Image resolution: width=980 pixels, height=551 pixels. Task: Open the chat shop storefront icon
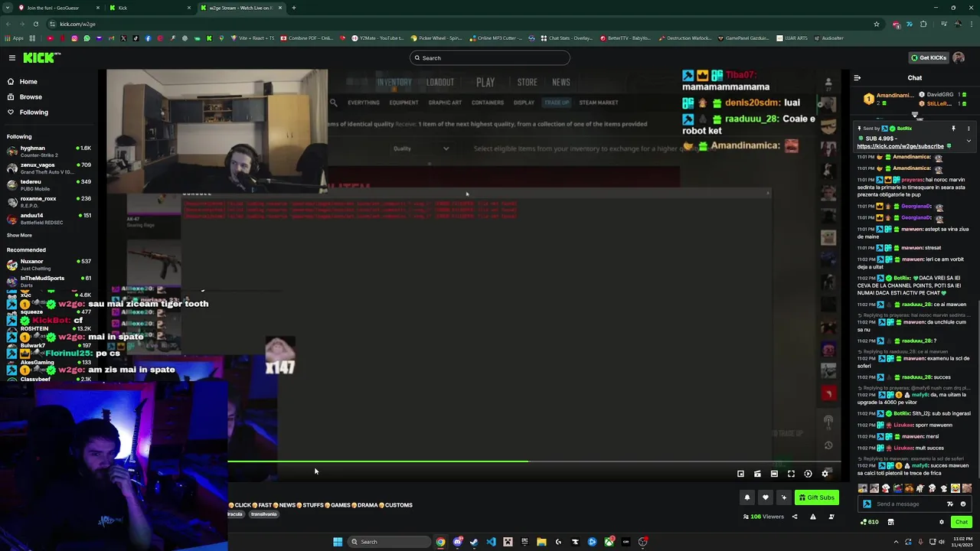(890, 522)
